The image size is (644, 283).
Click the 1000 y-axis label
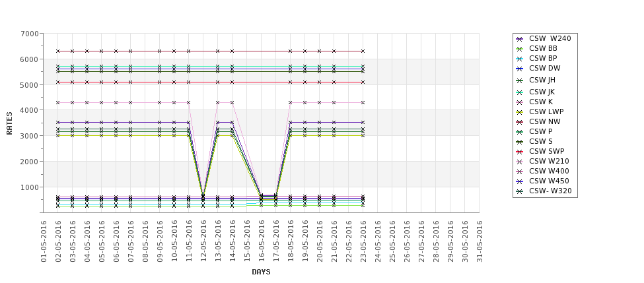(x=30, y=187)
